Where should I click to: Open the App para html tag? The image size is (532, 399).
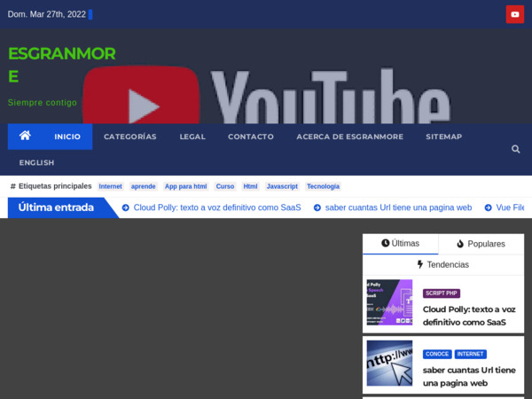(185, 186)
